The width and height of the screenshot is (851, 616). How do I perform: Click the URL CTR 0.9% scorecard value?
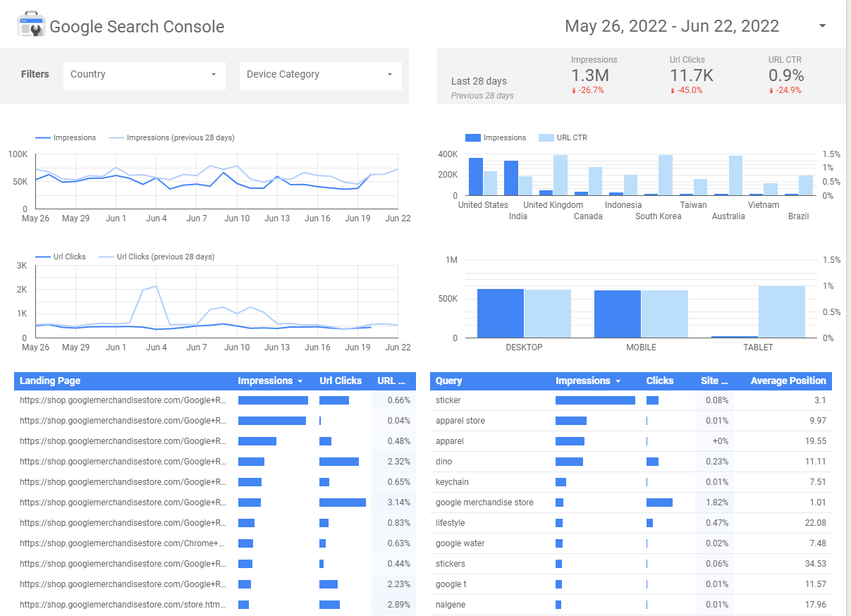tap(786, 76)
